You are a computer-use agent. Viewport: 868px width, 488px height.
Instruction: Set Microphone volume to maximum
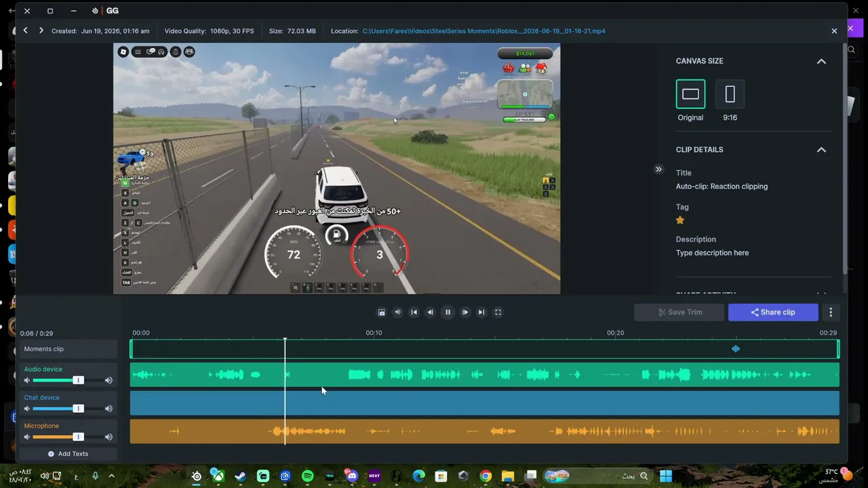[x=108, y=437]
